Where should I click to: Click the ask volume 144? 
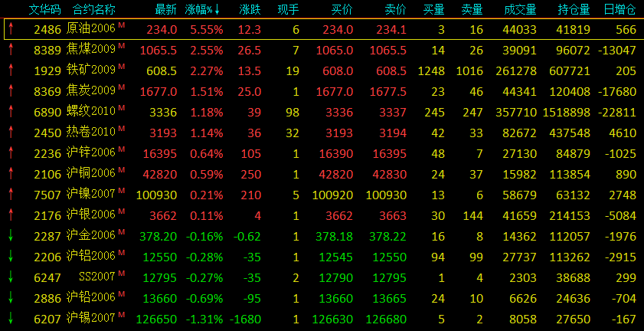pyautogui.click(x=472, y=215)
